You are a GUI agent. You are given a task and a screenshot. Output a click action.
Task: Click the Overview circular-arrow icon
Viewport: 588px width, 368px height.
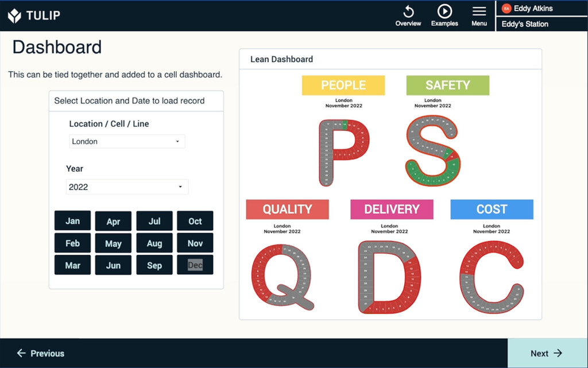pos(408,12)
